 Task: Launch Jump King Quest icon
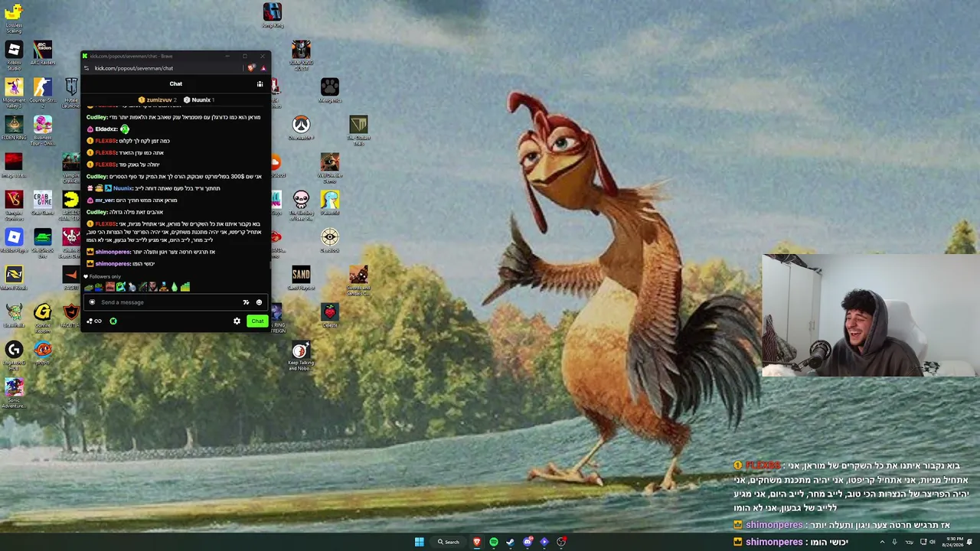tap(301, 55)
